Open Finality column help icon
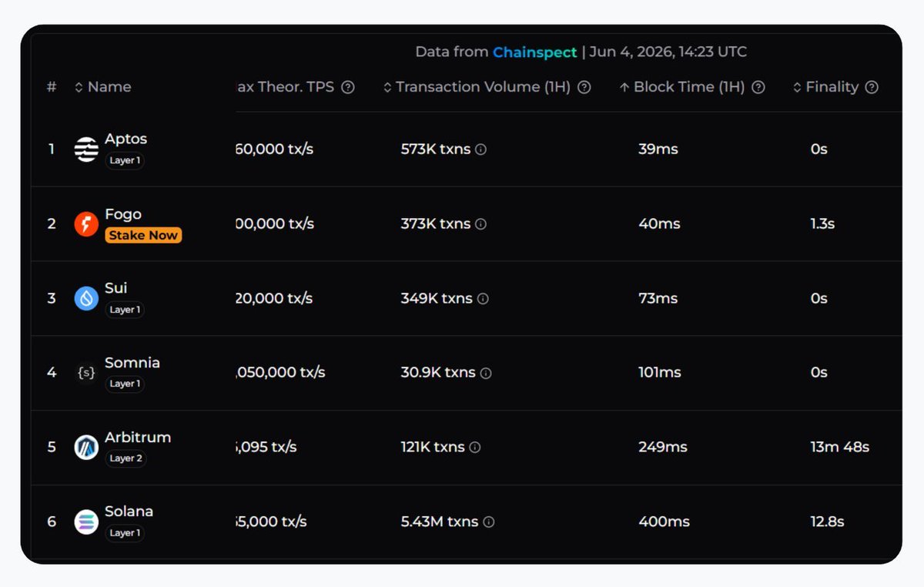 click(x=872, y=87)
